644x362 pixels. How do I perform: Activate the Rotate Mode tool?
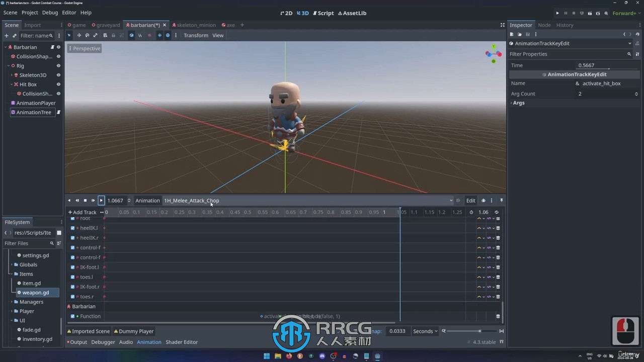tap(87, 35)
